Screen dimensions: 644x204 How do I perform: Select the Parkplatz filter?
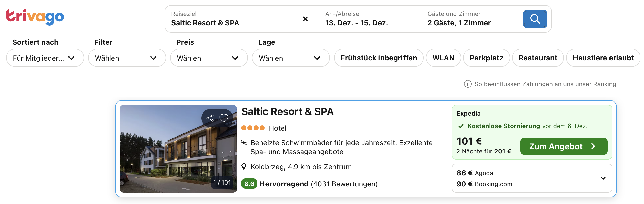click(486, 58)
